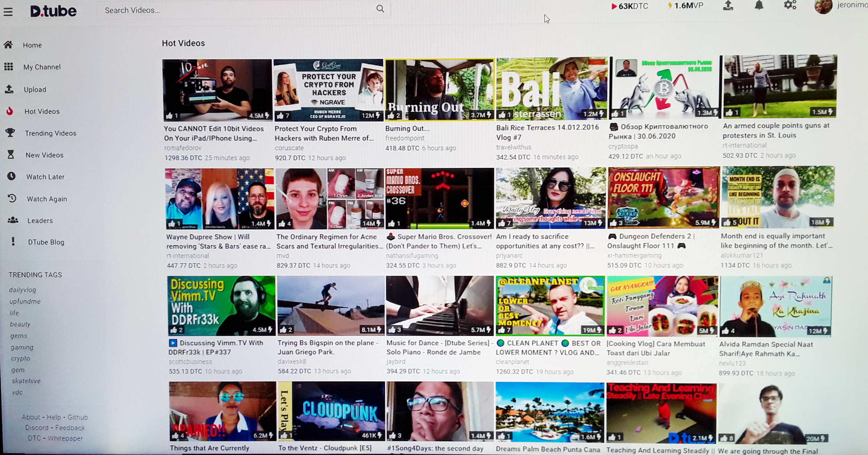Open the Discord footer link

pos(37,428)
